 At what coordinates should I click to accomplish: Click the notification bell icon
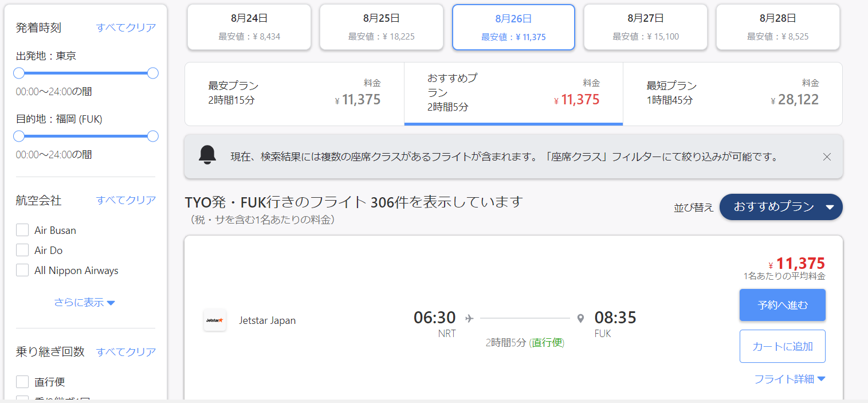coord(207,156)
